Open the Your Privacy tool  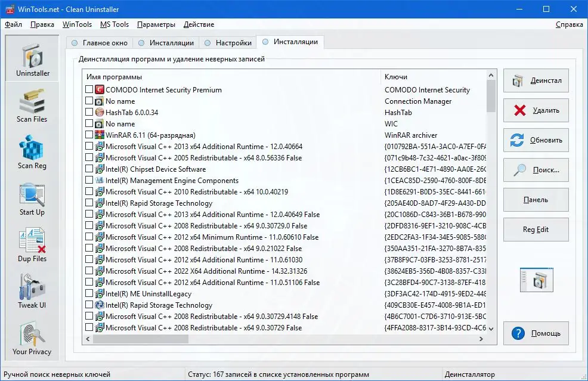click(x=32, y=337)
